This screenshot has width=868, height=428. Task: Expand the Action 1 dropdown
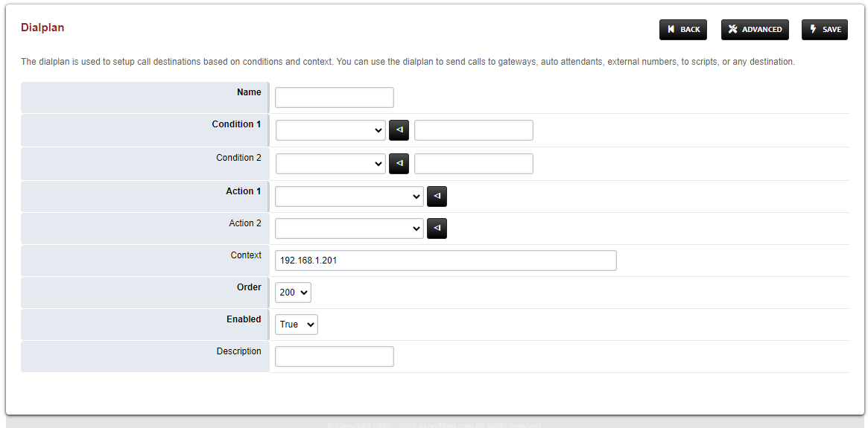click(x=349, y=197)
